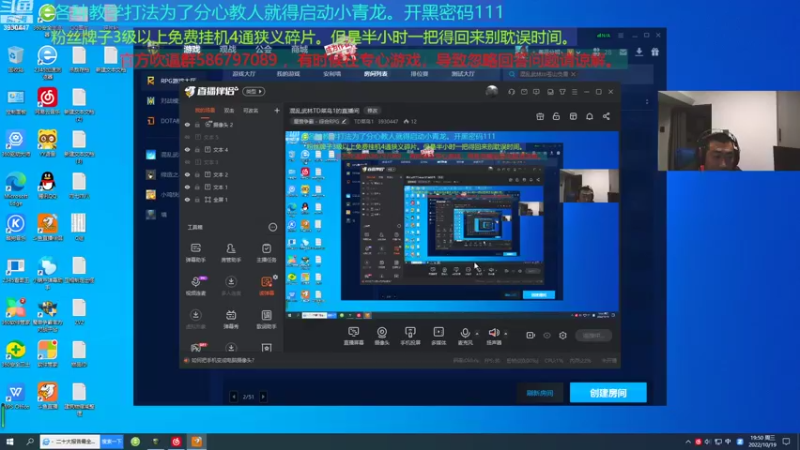
Task: Mute the 麦克风 microphone
Action: point(465,336)
